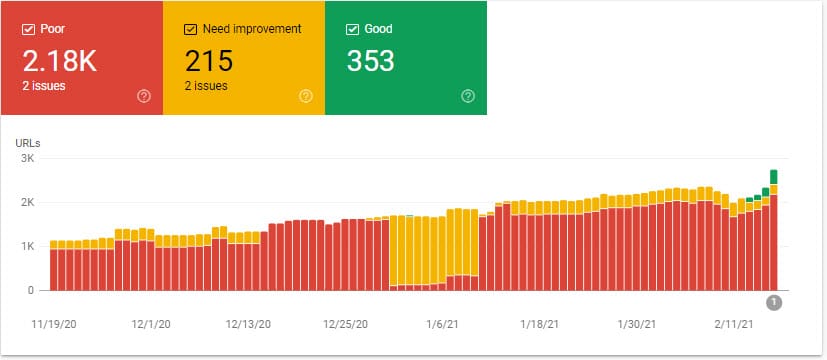This screenshot has width=827, height=360.
Task: Click the help icon on Good card
Action: click(x=468, y=96)
